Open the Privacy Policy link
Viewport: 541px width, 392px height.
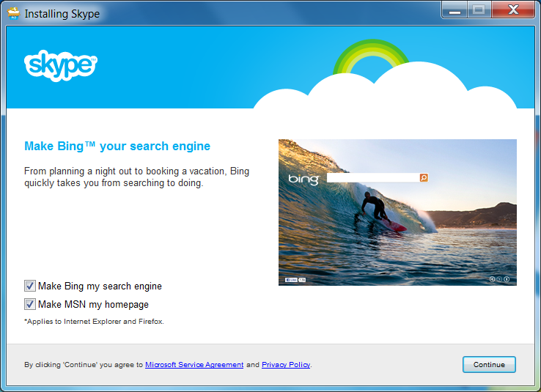pyautogui.click(x=286, y=365)
